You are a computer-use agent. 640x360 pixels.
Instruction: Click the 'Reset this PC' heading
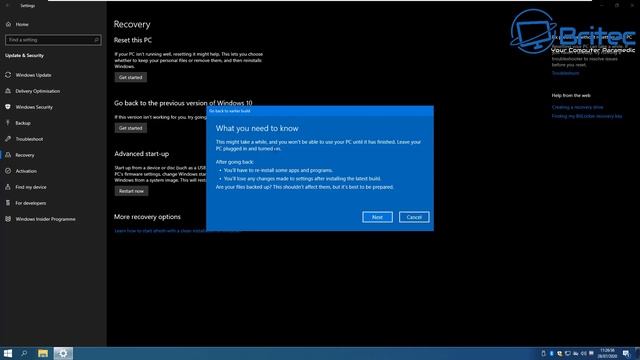pyautogui.click(x=133, y=40)
